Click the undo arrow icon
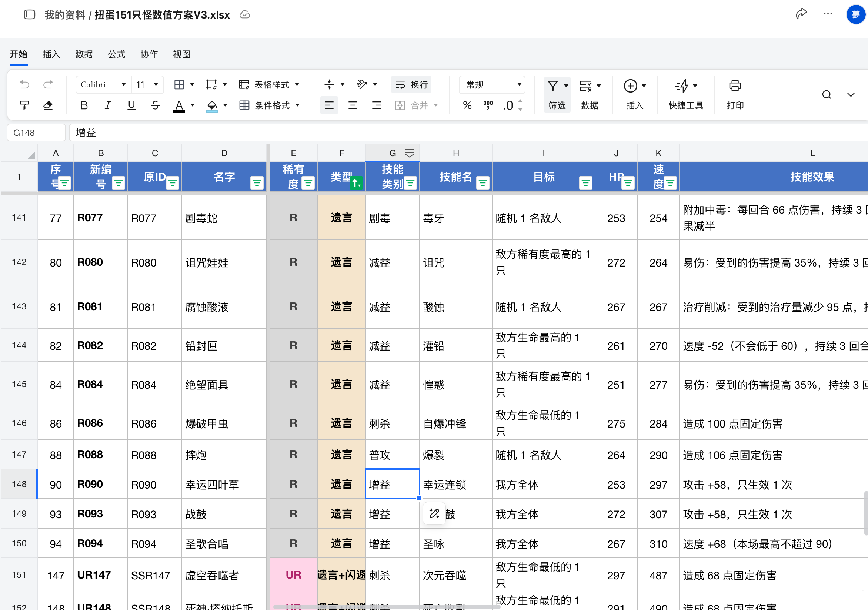868x610 pixels. click(x=24, y=85)
